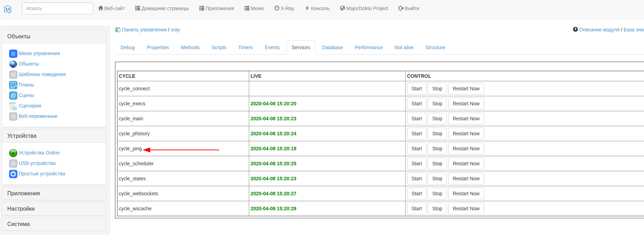The height and width of the screenshot is (242, 644).
Task: Open the Описание модуля link
Action: [599, 30]
